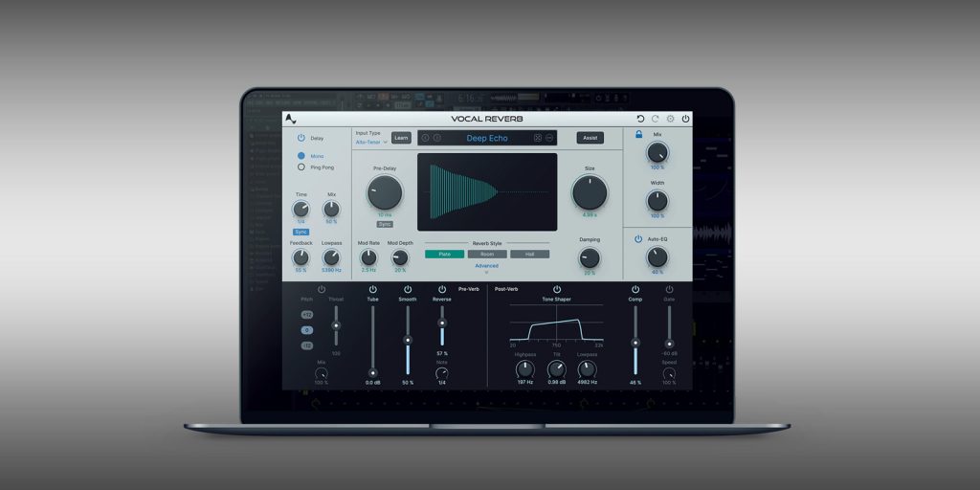This screenshot has height=490, width=980.
Task: Toggle the blue Sync button under Time
Action: click(x=301, y=232)
